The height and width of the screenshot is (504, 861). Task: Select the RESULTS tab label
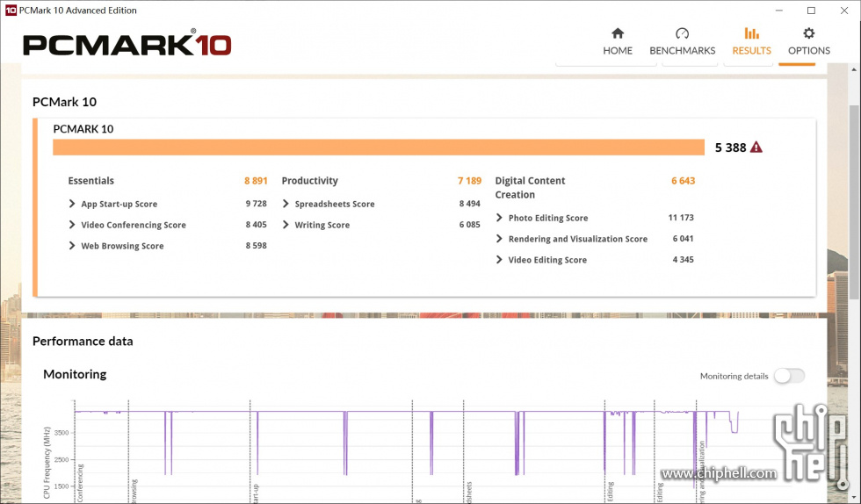pyautogui.click(x=752, y=51)
